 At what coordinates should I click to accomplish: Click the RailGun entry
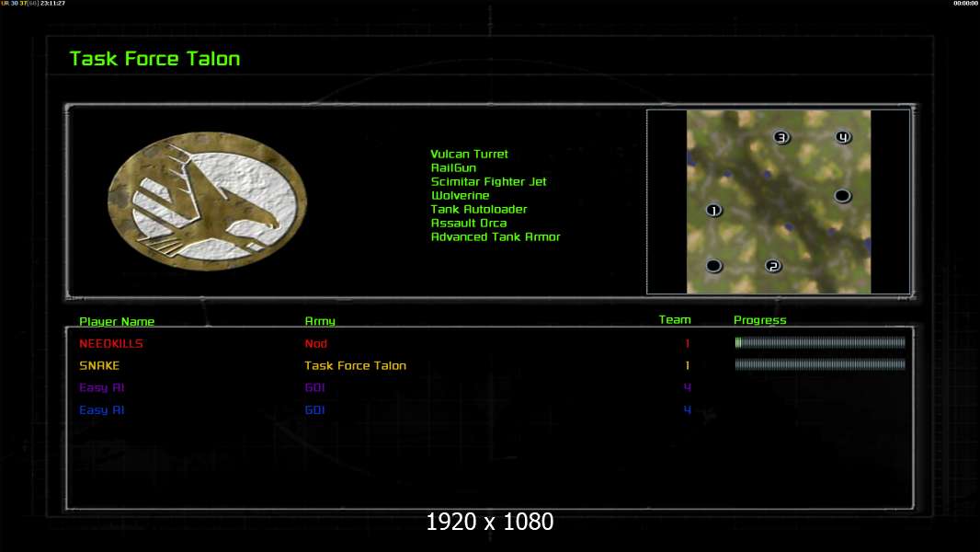point(454,167)
